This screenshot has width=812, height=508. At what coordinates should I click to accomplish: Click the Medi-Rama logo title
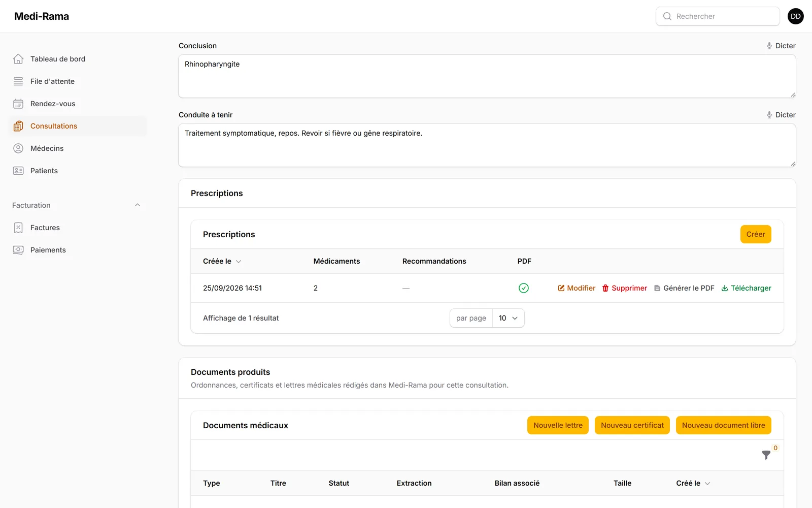tap(42, 16)
